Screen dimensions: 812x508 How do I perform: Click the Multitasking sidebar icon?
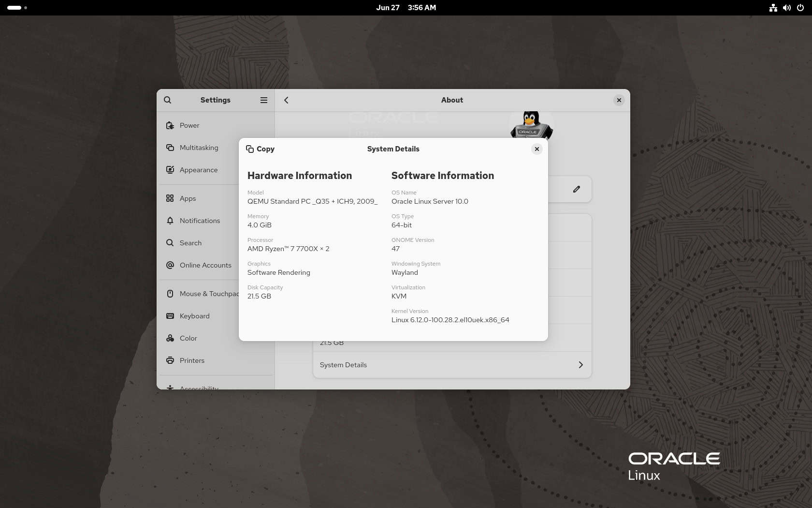170,148
